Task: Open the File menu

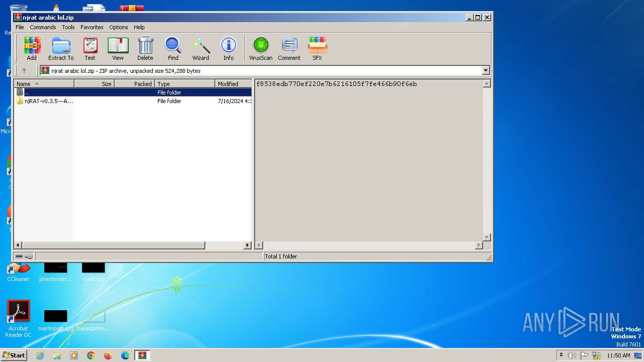Action: 20,27
